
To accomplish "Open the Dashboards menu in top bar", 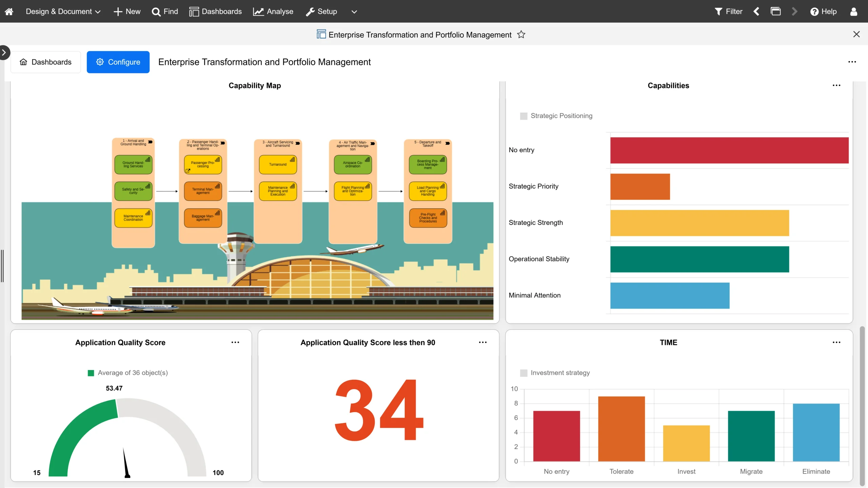I will (x=216, y=12).
